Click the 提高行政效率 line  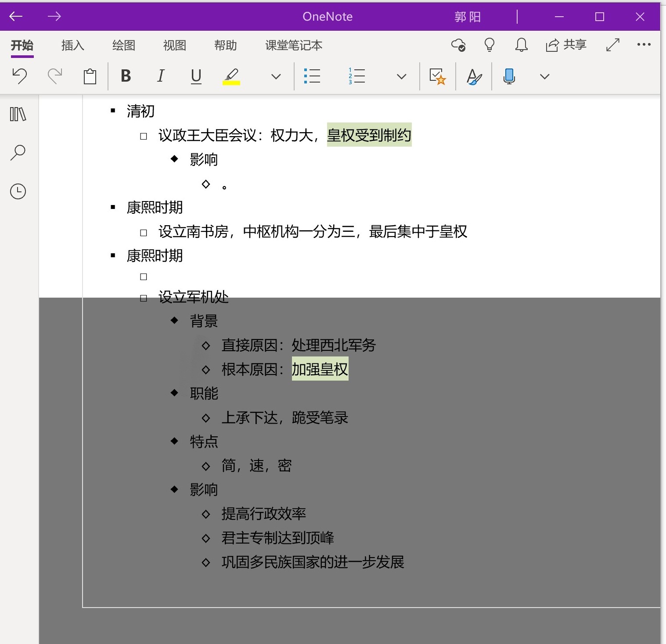(x=263, y=514)
